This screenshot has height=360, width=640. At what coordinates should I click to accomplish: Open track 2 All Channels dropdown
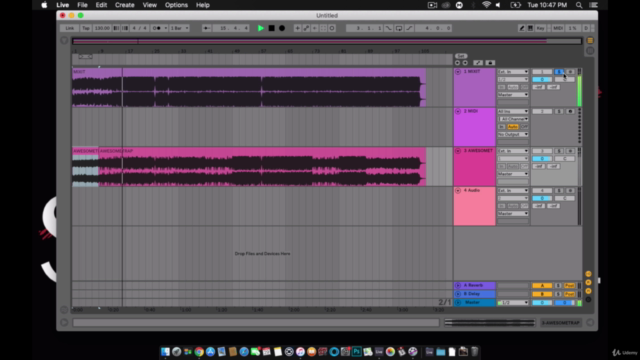(513, 119)
